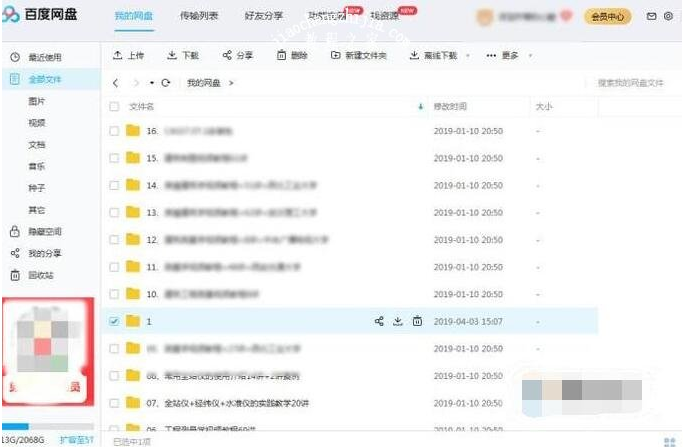This screenshot has height=447, width=689.
Task: Check the box for folder 11
Action: 114,267
